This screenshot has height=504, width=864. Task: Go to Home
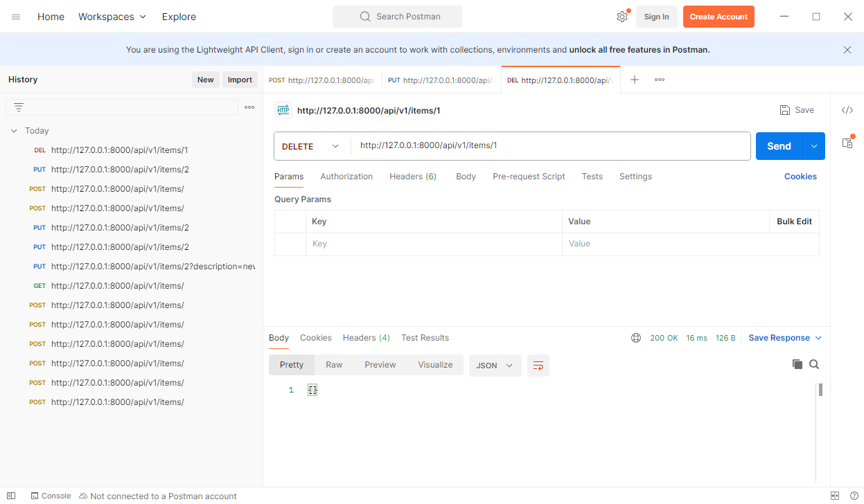click(x=51, y=17)
